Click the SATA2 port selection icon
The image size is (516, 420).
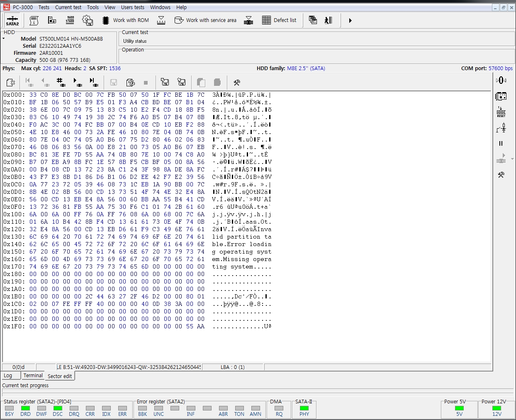coord(12,20)
